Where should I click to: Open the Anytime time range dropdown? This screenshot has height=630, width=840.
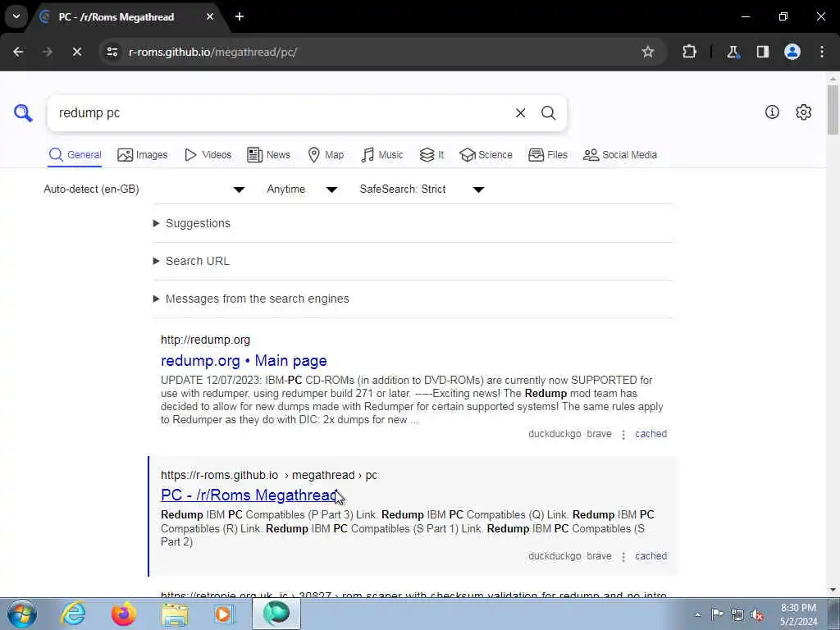(302, 189)
